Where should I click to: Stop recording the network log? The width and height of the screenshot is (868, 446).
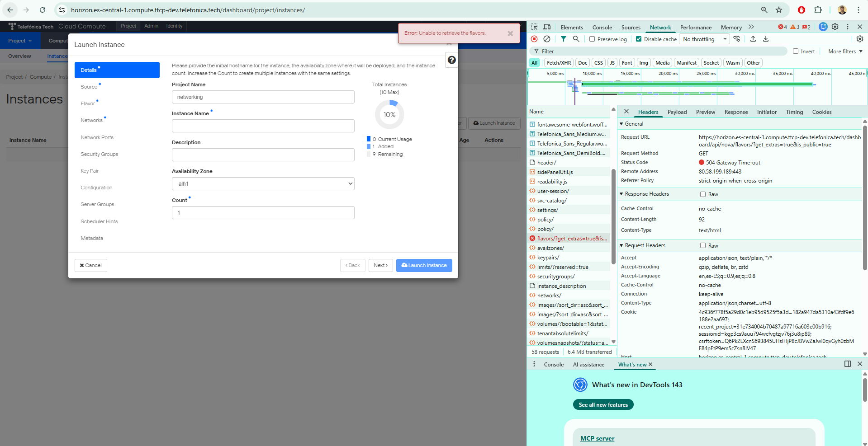pyautogui.click(x=534, y=39)
